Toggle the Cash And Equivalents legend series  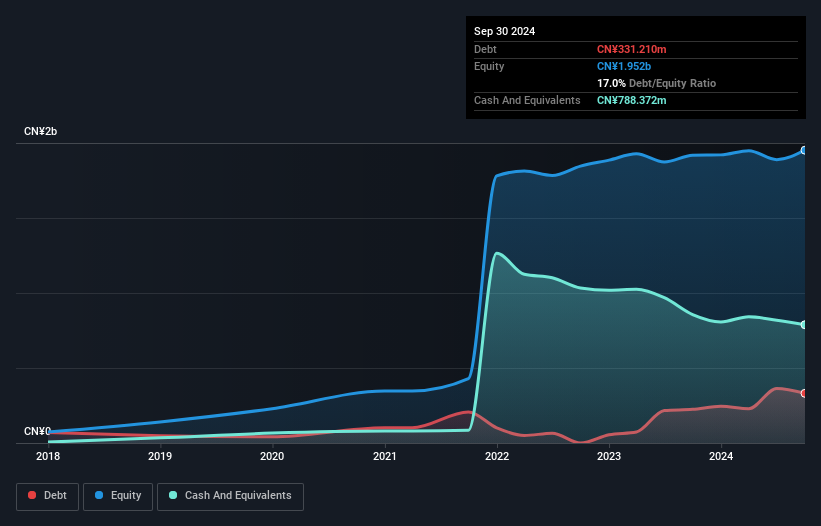tap(230, 497)
